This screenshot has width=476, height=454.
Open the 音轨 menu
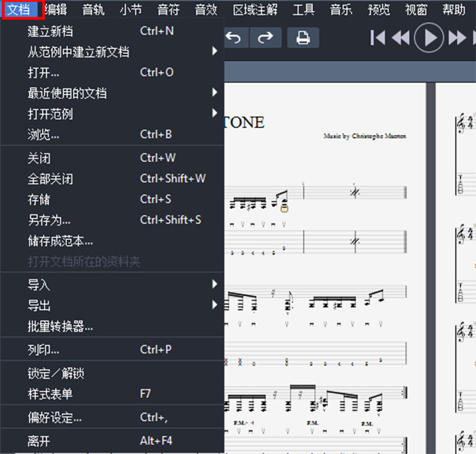[x=94, y=10]
